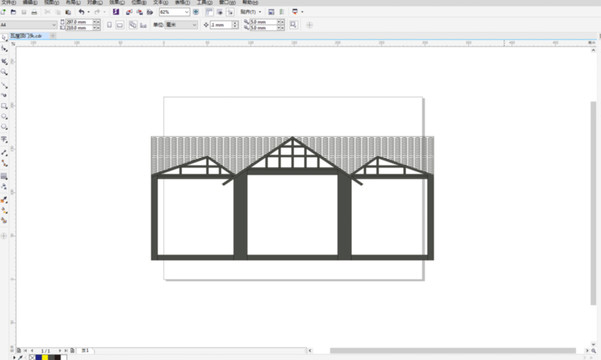
Task: Switch to the open .cdr document tab
Action: click(26, 36)
